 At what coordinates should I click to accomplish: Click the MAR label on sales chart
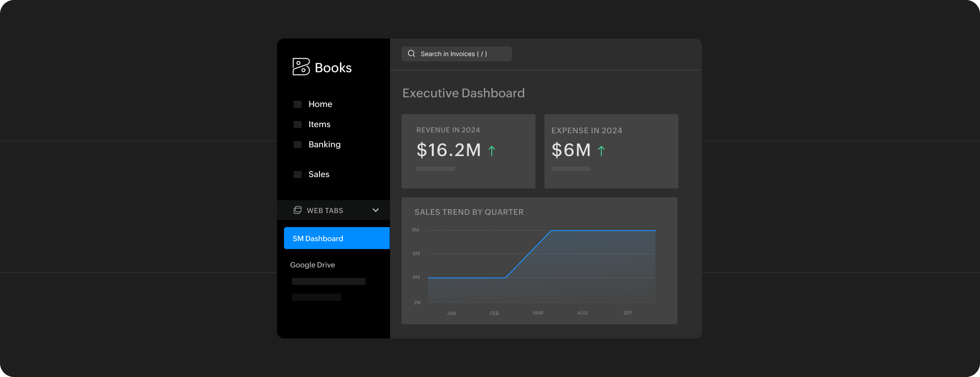[x=538, y=313]
